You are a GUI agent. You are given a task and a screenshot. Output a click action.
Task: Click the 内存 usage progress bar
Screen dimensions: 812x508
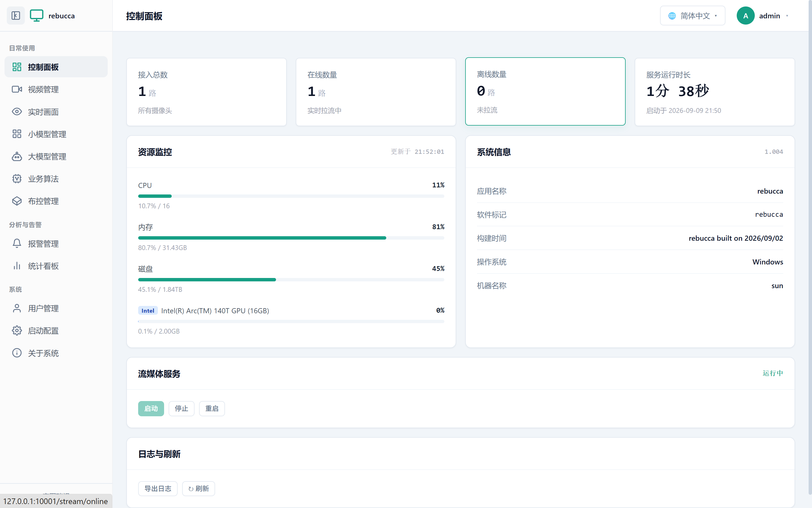291,238
